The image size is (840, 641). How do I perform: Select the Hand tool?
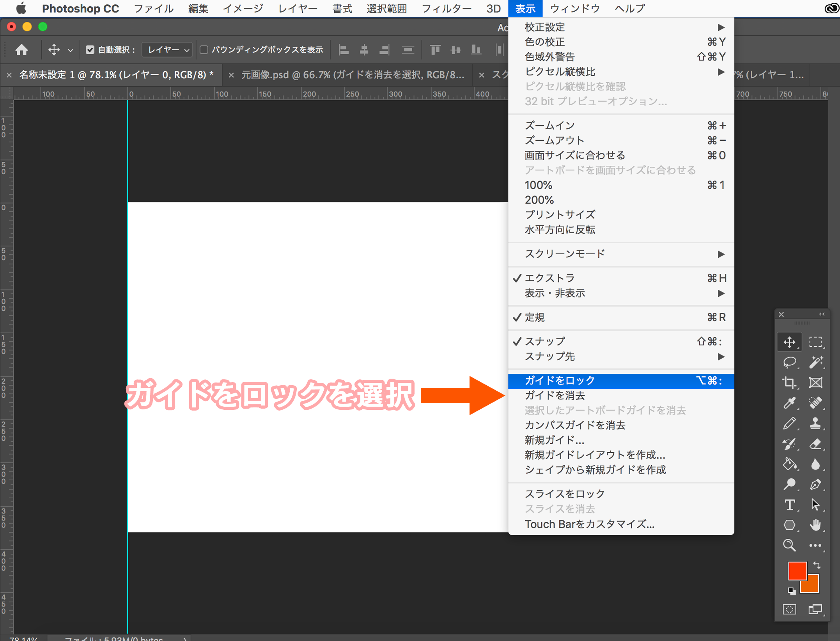(815, 525)
